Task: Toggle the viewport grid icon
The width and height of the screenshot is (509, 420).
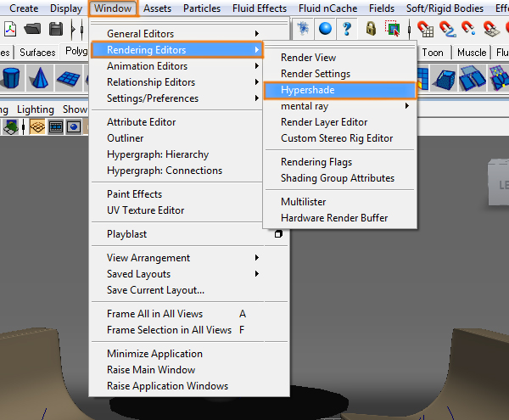Action: pyautogui.click(x=37, y=127)
